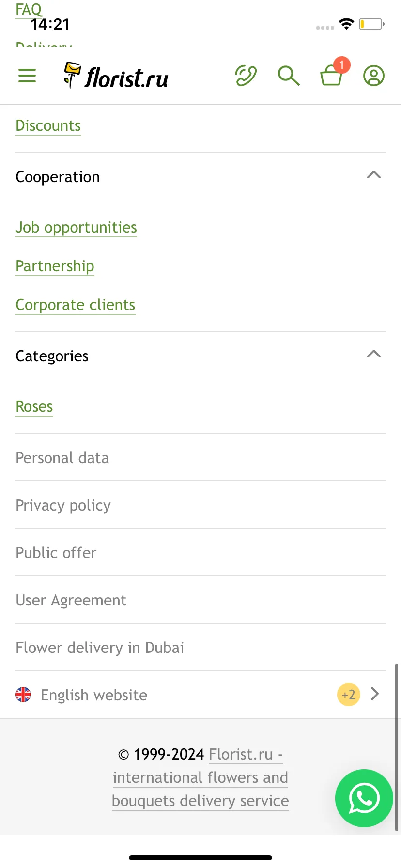The width and height of the screenshot is (401, 868).
Task: Open the search magnifier icon
Action: [x=289, y=76]
